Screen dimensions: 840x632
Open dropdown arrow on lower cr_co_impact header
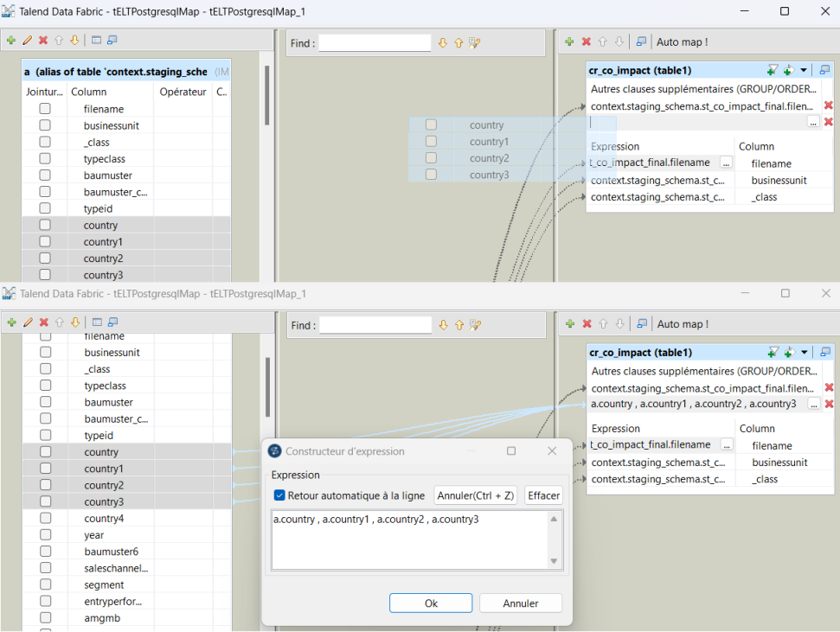pyautogui.click(x=805, y=353)
